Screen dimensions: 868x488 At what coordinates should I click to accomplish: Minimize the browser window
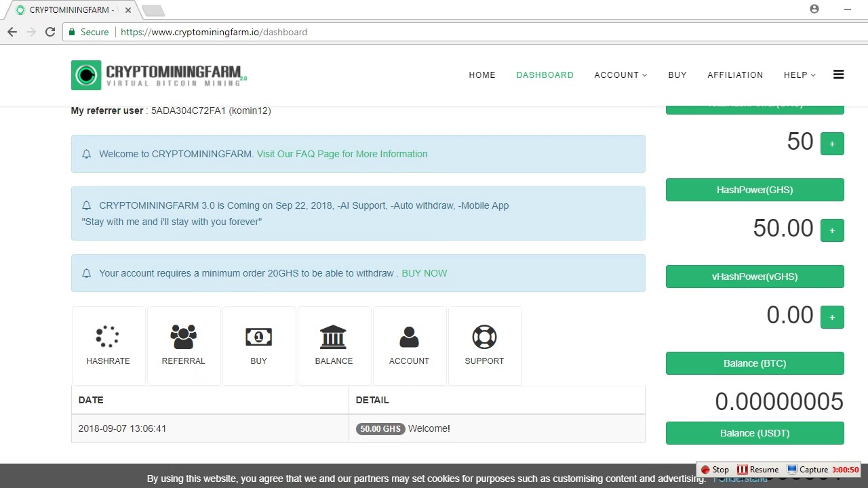[847, 9]
